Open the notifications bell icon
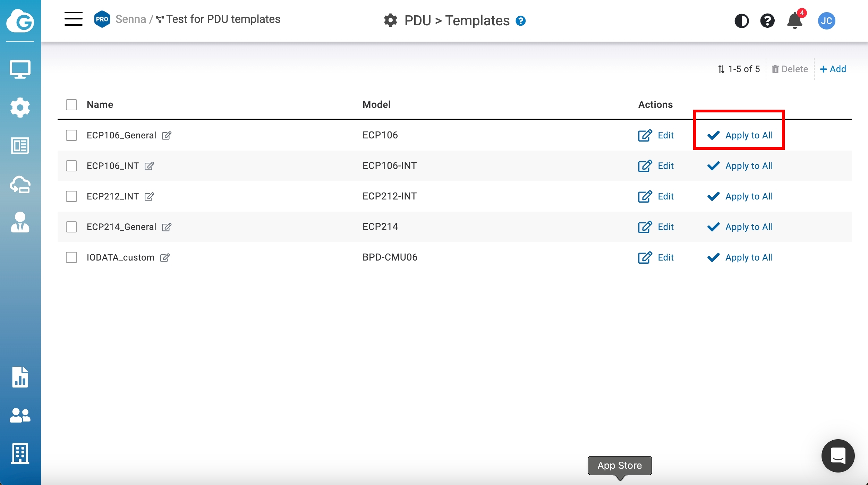 pos(794,21)
